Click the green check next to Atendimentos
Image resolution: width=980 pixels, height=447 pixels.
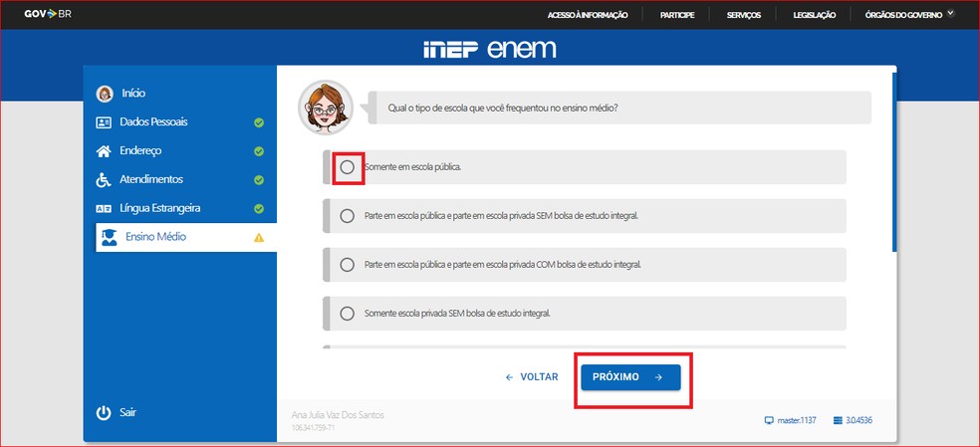pyautogui.click(x=259, y=180)
